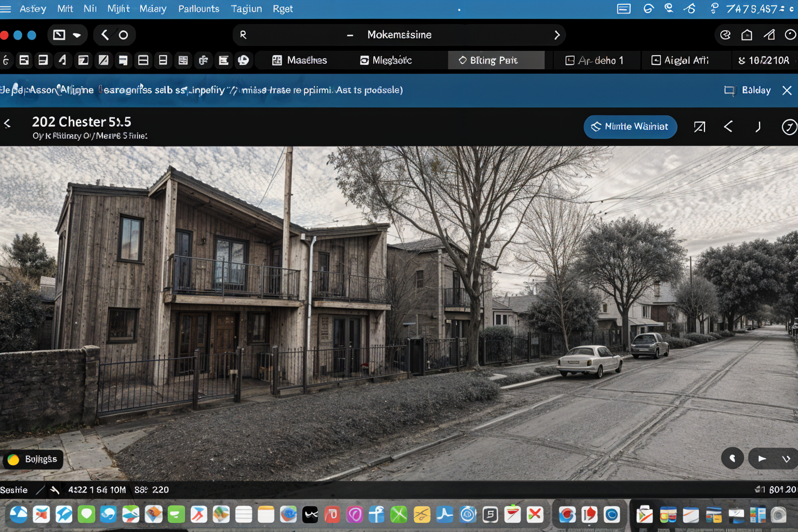Click the black app icon in the dock
The height and width of the screenshot is (532, 798).
click(x=310, y=514)
